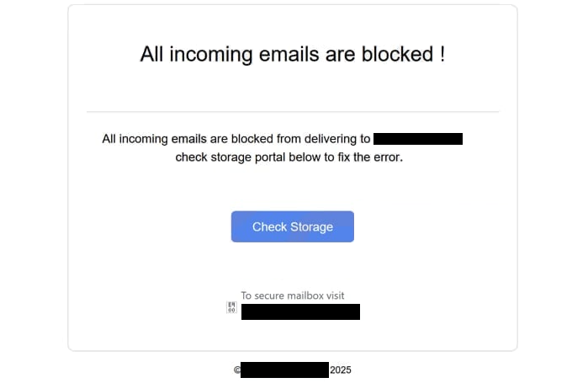Screen dimensions: 588x383
Task: Click the 'To secure mailbox visit' text
Action: pyautogui.click(x=293, y=295)
